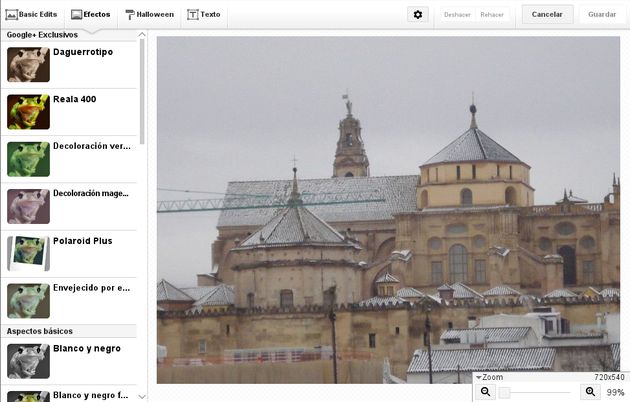Open settings with the gear icon
The width and height of the screenshot is (630, 402).
(x=418, y=14)
